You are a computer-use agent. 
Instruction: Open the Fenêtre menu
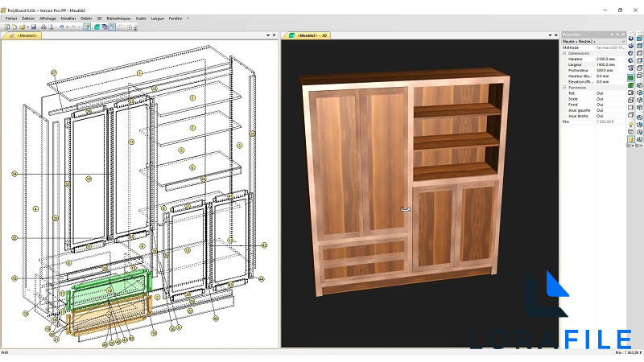pos(175,19)
